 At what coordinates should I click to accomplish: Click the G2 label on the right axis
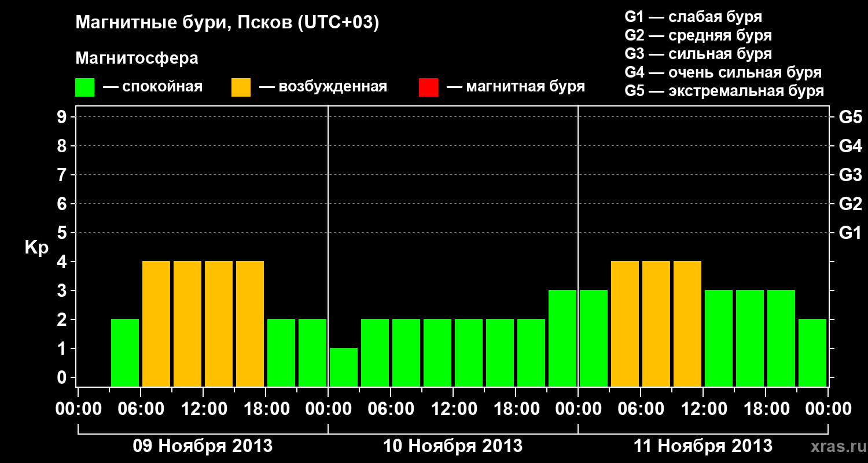pyautogui.click(x=850, y=204)
